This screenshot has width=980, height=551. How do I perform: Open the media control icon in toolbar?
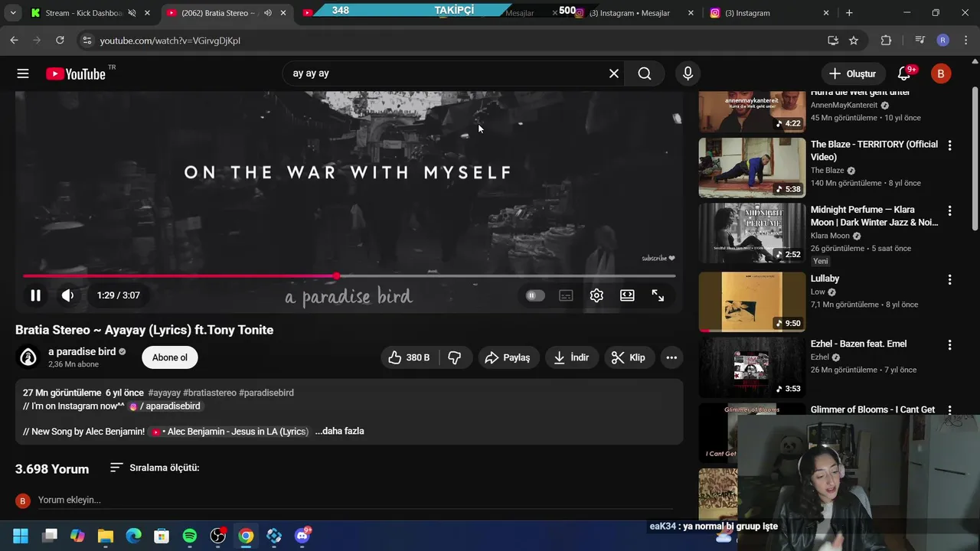pyautogui.click(x=920, y=40)
